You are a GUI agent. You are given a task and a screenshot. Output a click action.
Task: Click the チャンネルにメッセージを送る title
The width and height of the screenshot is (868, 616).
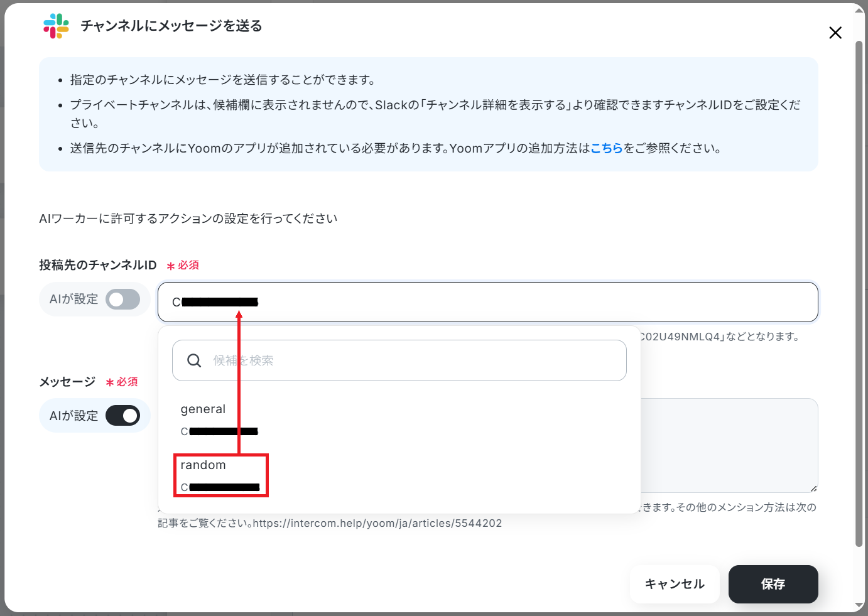point(171,26)
